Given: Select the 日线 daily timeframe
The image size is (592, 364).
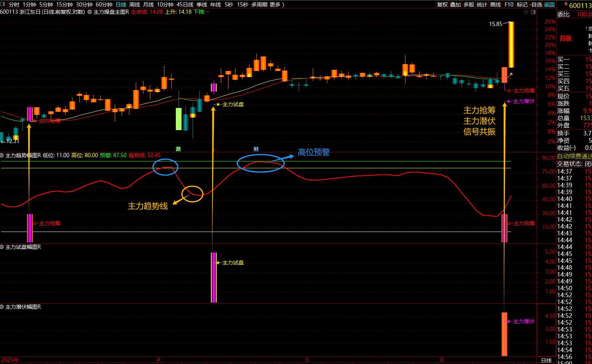Looking at the screenshot, I should [x=121, y=5].
